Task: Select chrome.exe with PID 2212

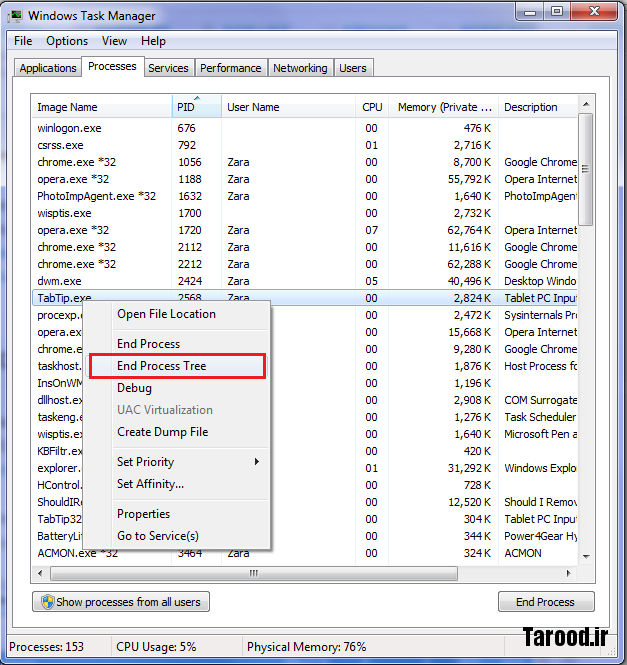Action: click(305, 264)
